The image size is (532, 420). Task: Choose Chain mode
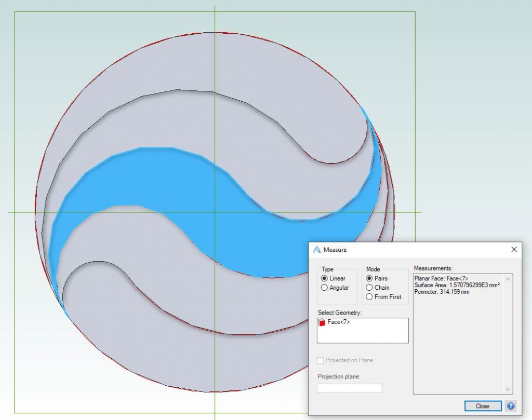coord(369,288)
